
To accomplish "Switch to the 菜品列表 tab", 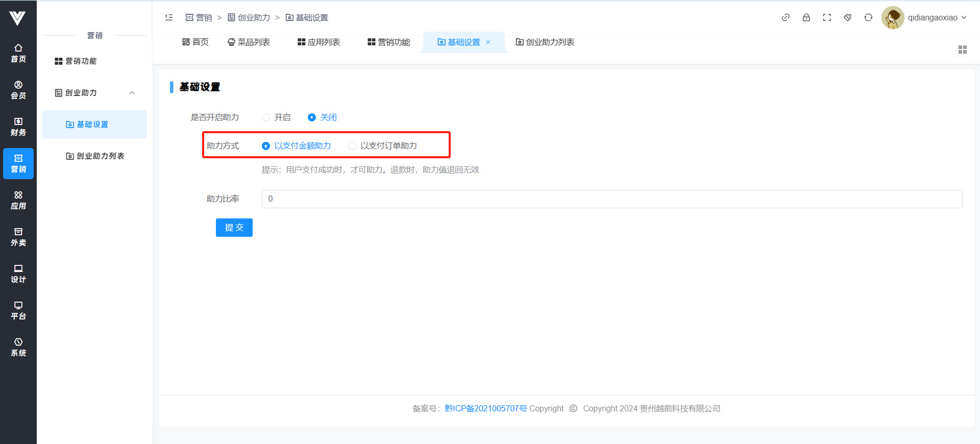I will (249, 42).
